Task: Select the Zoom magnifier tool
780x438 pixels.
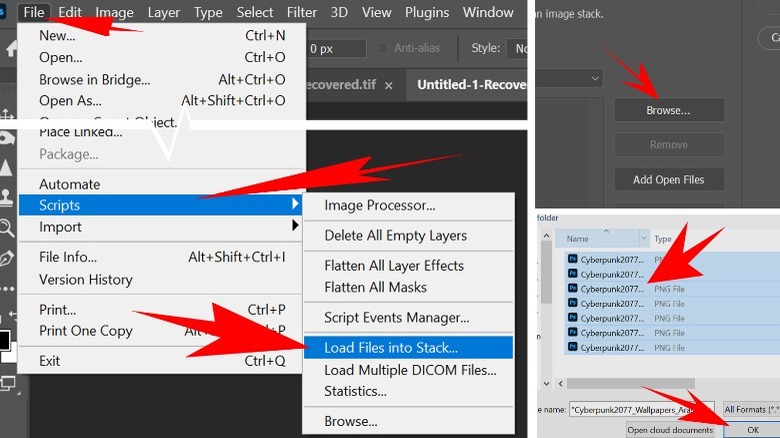Action: click(6, 228)
